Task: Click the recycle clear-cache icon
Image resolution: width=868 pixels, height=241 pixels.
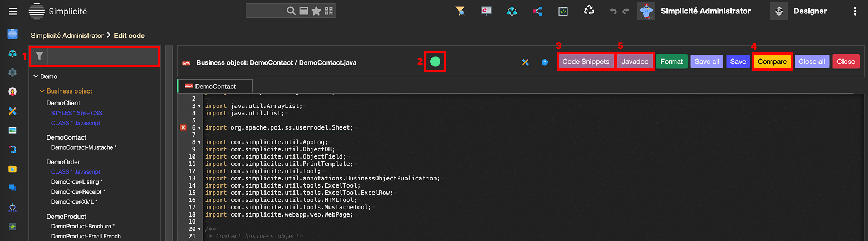Action: coord(589,11)
